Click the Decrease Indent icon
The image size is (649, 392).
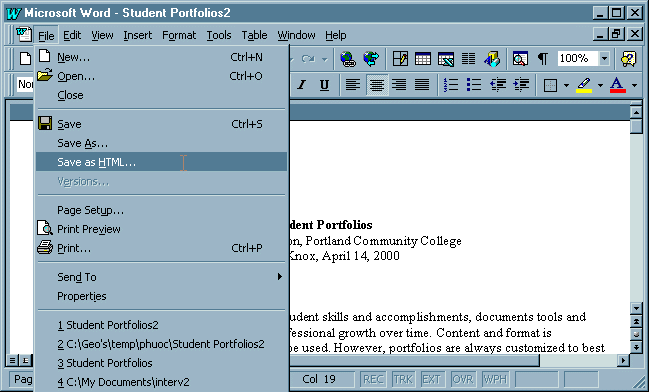[x=498, y=85]
